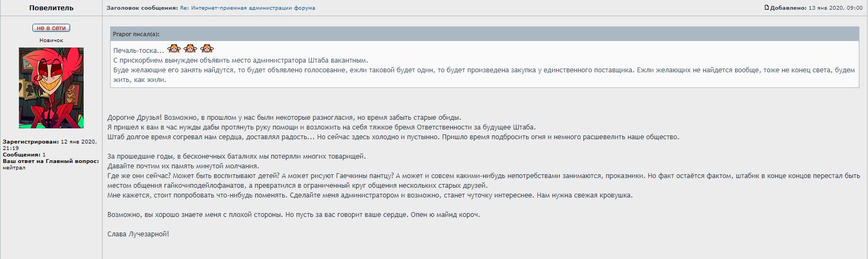
Task: Click the third crying smiley emoticon
Action: coord(207,48)
